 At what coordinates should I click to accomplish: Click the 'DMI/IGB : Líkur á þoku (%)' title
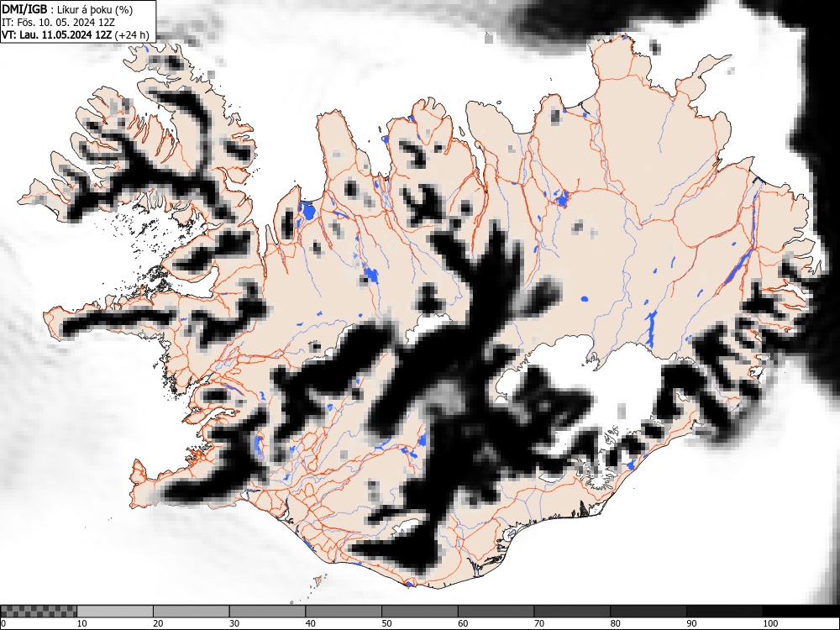click(x=67, y=9)
